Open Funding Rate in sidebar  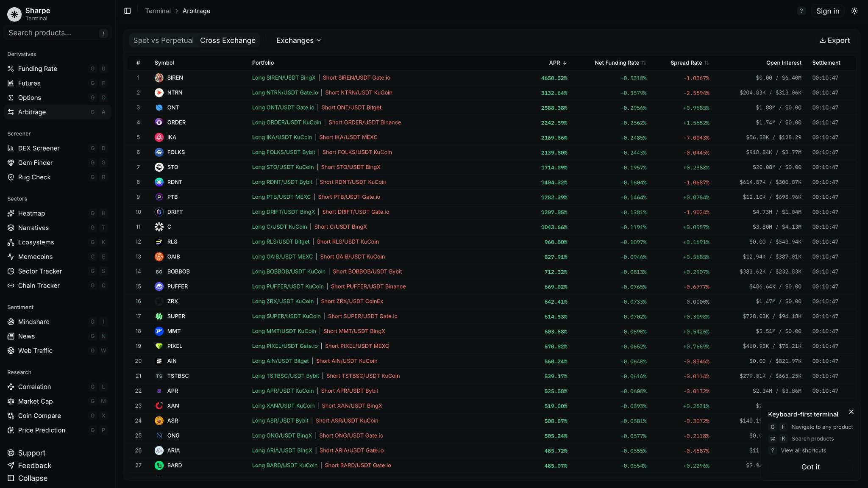(x=37, y=69)
